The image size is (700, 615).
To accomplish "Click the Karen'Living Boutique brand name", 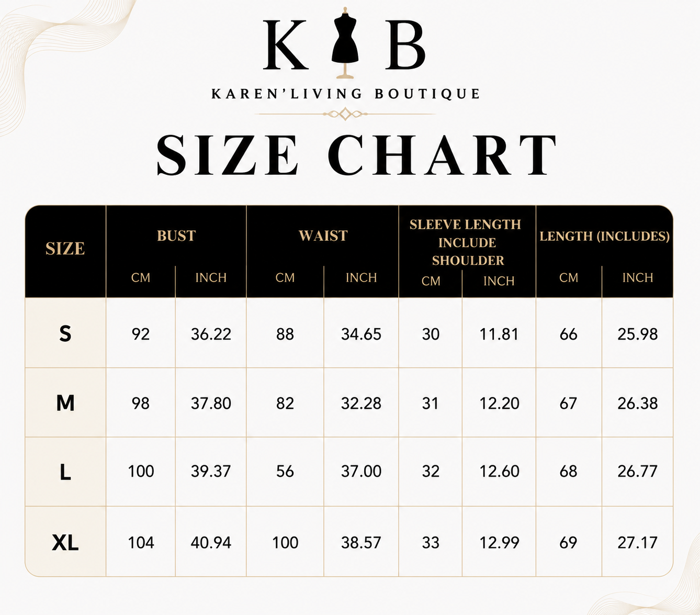I will (x=345, y=94).
